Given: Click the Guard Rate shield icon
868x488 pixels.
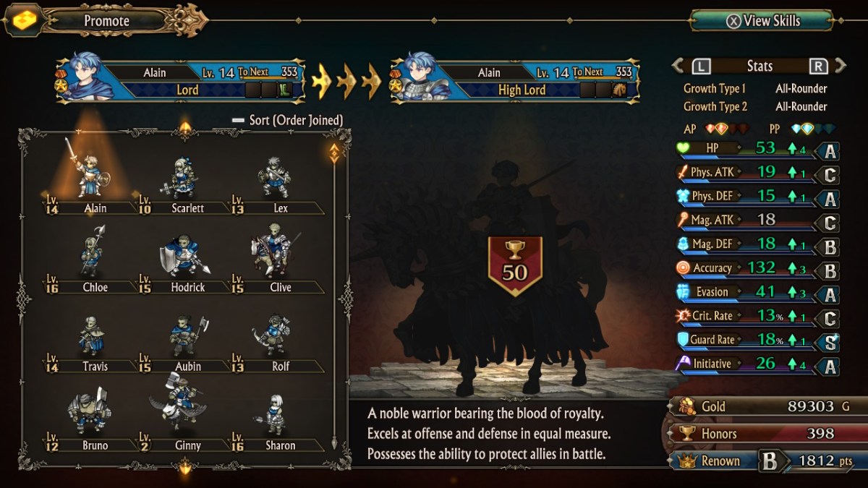Looking at the screenshot, I should (684, 340).
